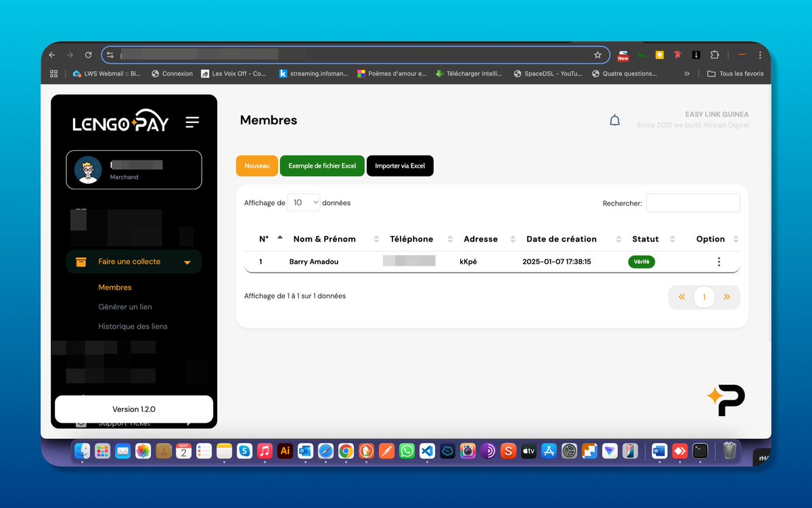The image size is (812, 508).
Task: Click the floating LengoPay P logo icon
Action: pyautogui.click(x=725, y=400)
